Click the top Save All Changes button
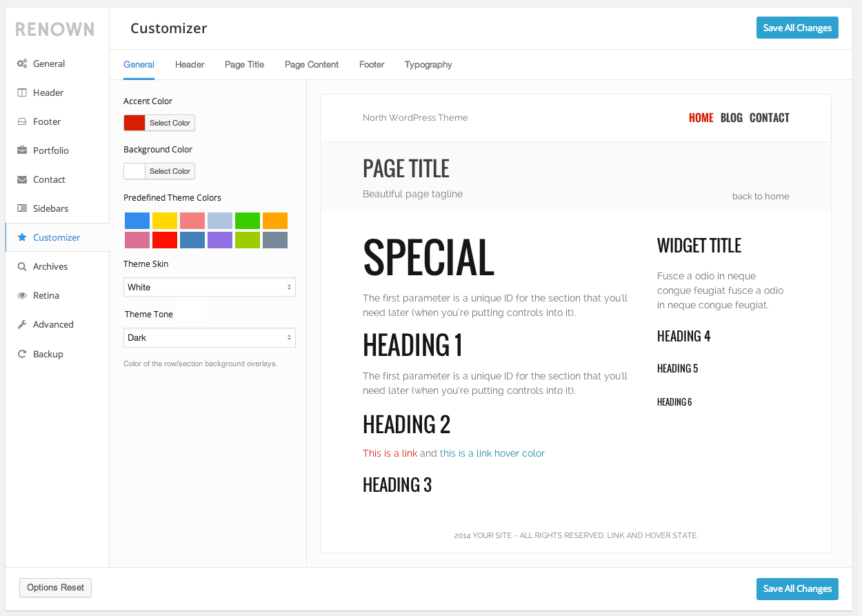This screenshot has width=862, height=616. 797,28
